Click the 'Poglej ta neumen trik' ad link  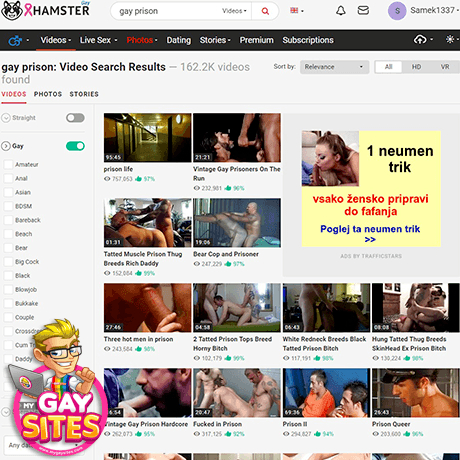click(x=370, y=233)
